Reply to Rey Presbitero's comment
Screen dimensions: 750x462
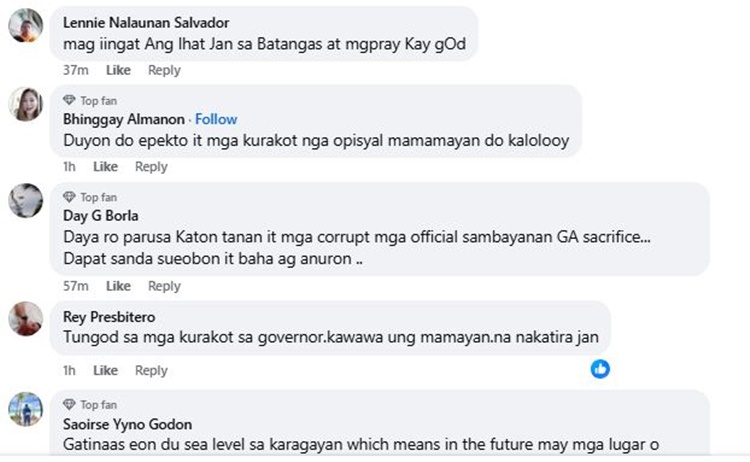151,370
